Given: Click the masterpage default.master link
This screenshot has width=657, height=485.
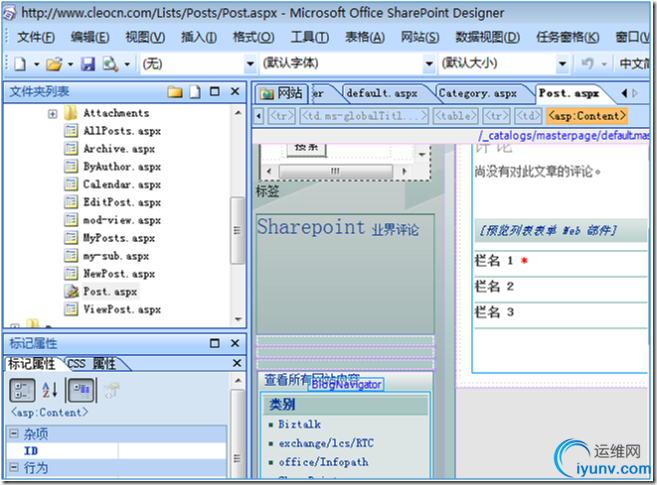Looking at the screenshot, I should [x=564, y=136].
